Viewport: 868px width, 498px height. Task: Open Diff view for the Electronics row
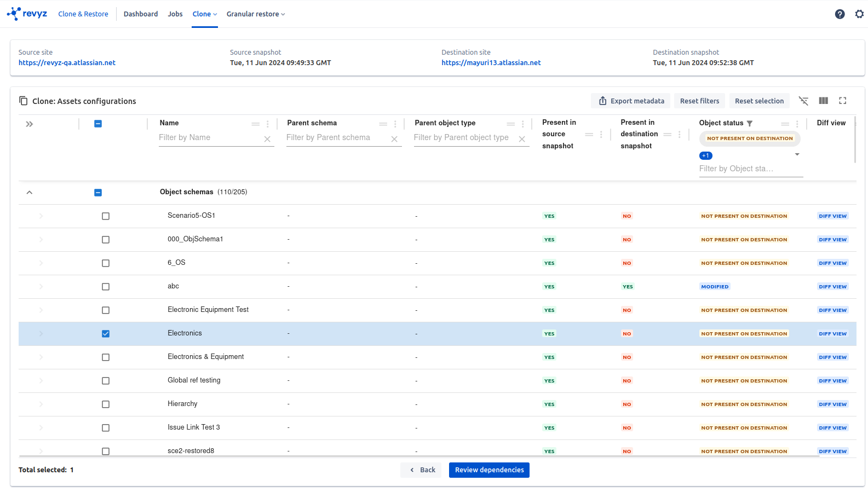833,334
